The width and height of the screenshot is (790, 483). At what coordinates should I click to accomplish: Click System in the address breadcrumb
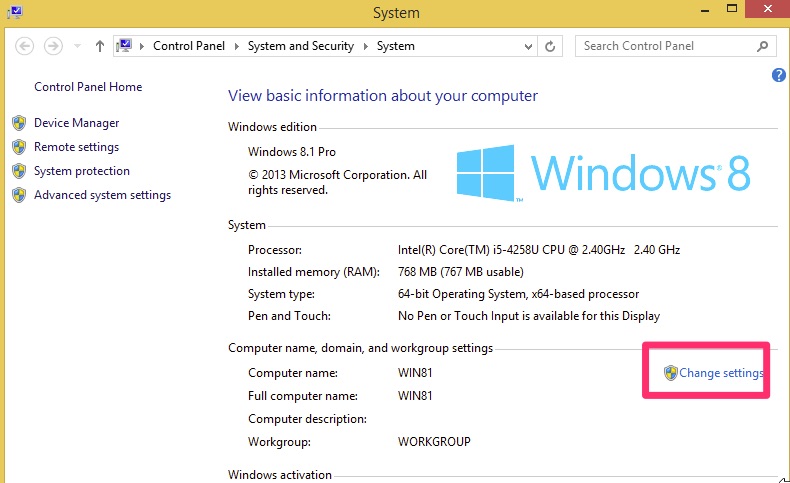(396, 46)
